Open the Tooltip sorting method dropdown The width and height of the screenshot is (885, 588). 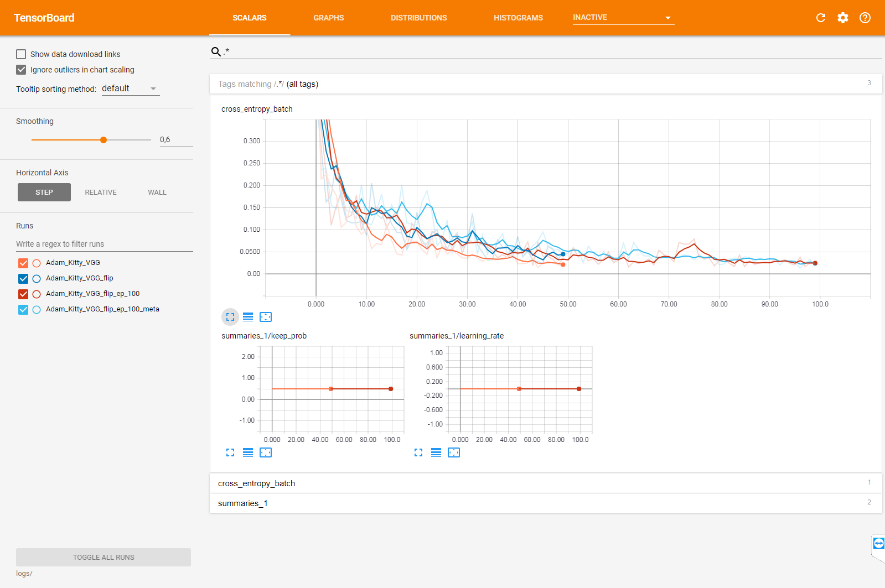[x=131, y=89]
